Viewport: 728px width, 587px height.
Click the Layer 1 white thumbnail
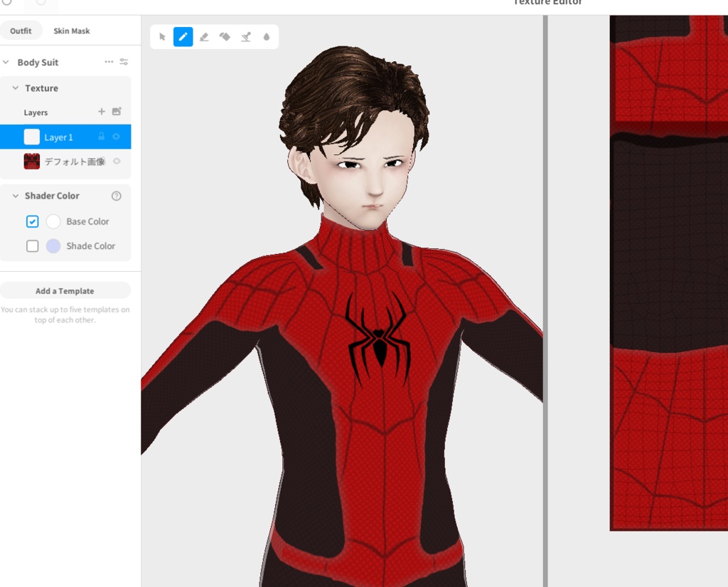pos(31,137)
